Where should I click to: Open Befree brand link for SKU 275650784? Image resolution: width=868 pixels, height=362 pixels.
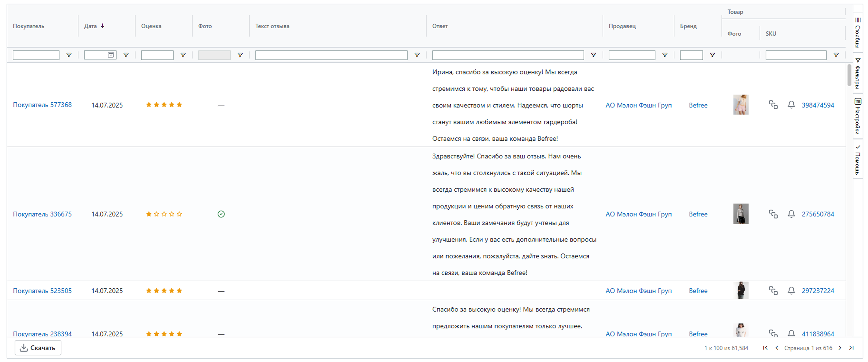coord(698,214)
